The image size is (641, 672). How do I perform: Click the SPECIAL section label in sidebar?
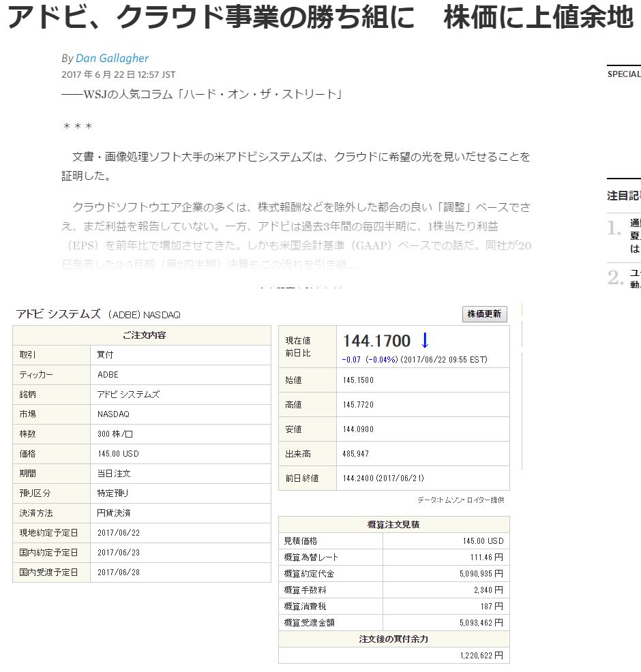click(623, 74)
